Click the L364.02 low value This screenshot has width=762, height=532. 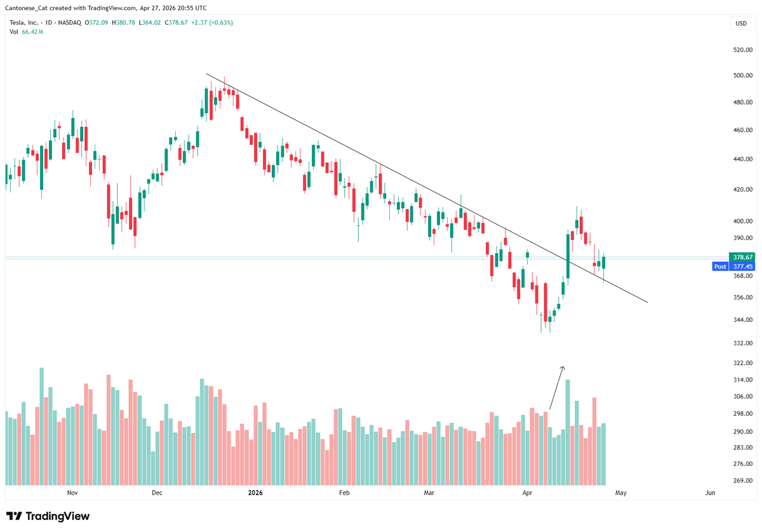pos(150,23)
